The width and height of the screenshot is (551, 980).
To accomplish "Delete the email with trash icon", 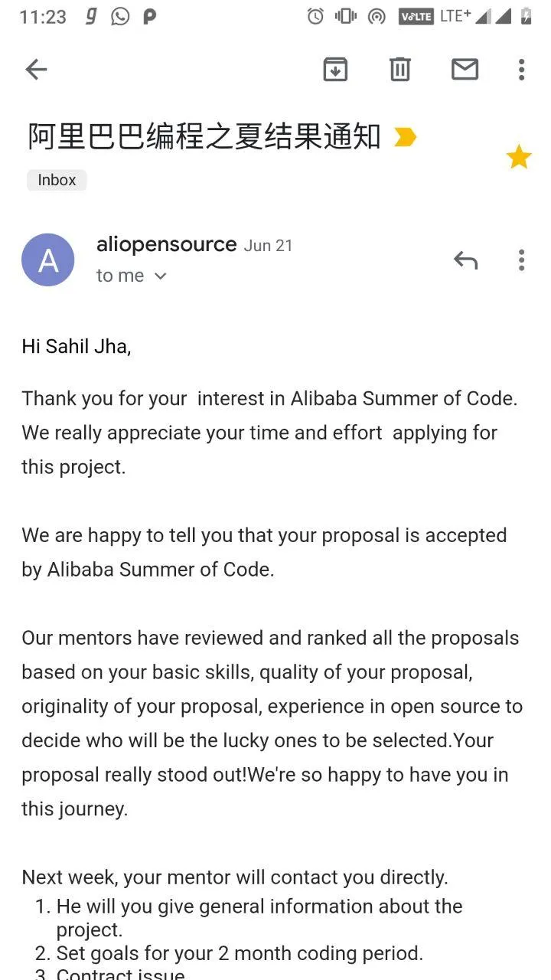I will click(399, 70).
